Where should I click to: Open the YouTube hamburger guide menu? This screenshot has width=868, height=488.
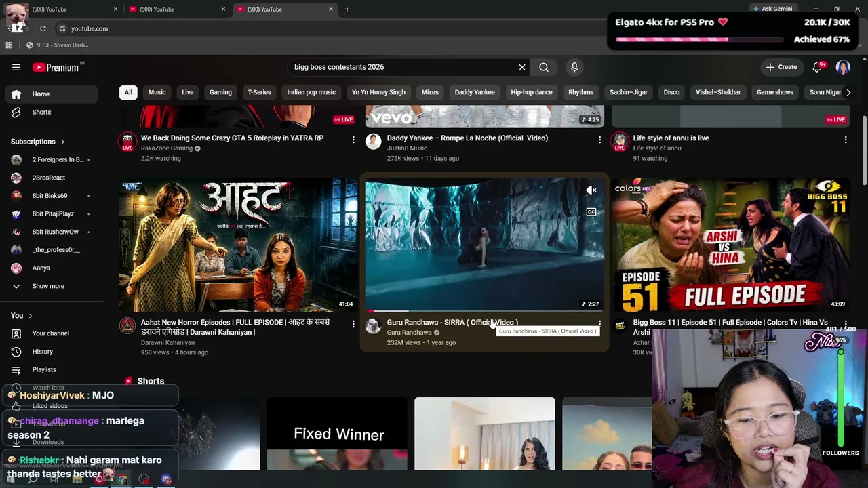click(x=16, y=67)
